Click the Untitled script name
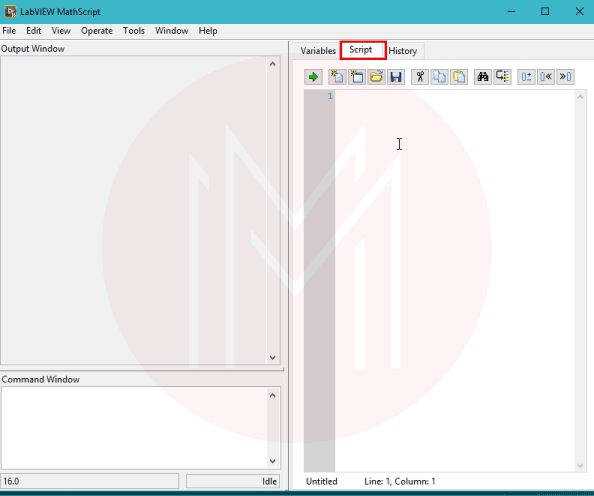Image resolution: width=594 pixels, height=496 pixels. 322,482
